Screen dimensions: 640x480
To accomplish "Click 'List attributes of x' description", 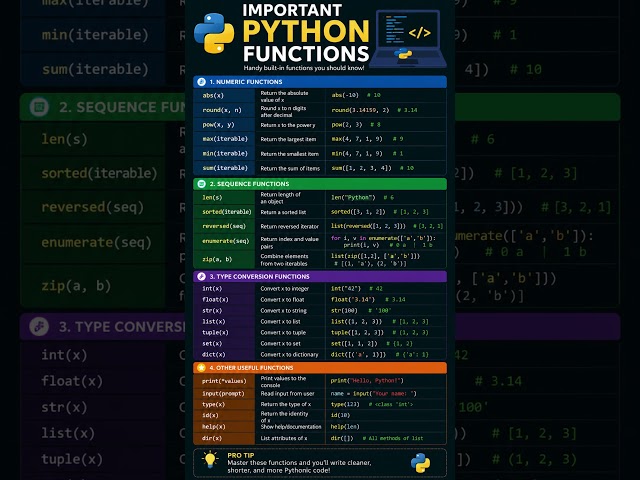I will [284, 438].
